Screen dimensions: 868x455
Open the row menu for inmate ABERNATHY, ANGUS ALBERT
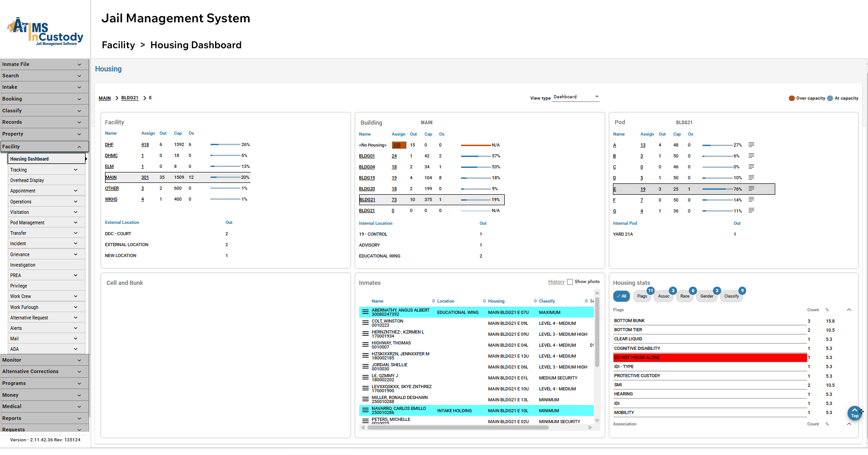click(x=366, y=312)
